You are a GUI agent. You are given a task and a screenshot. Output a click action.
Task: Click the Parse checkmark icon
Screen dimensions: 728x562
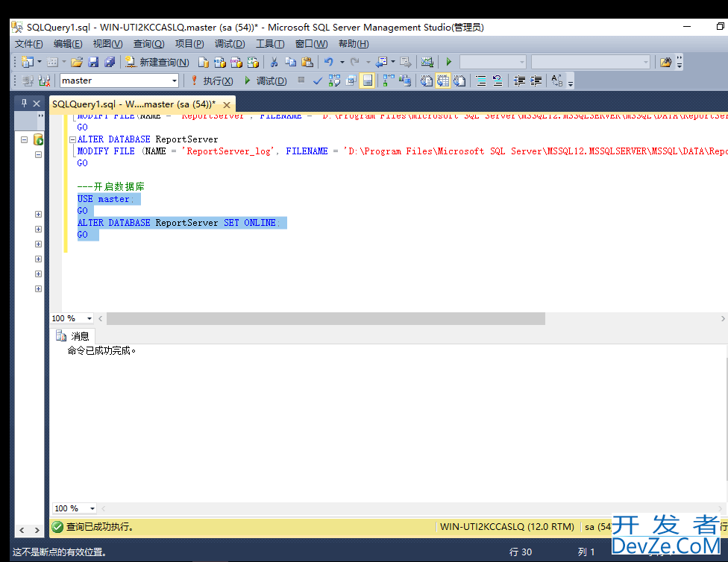pos(318,80)
